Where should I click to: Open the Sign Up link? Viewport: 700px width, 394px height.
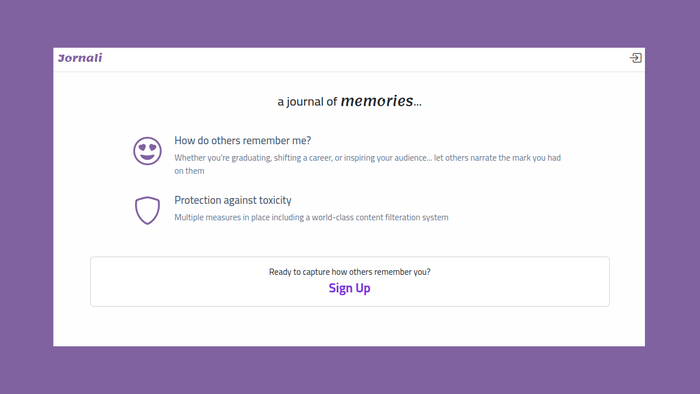(x=350, y=288)
